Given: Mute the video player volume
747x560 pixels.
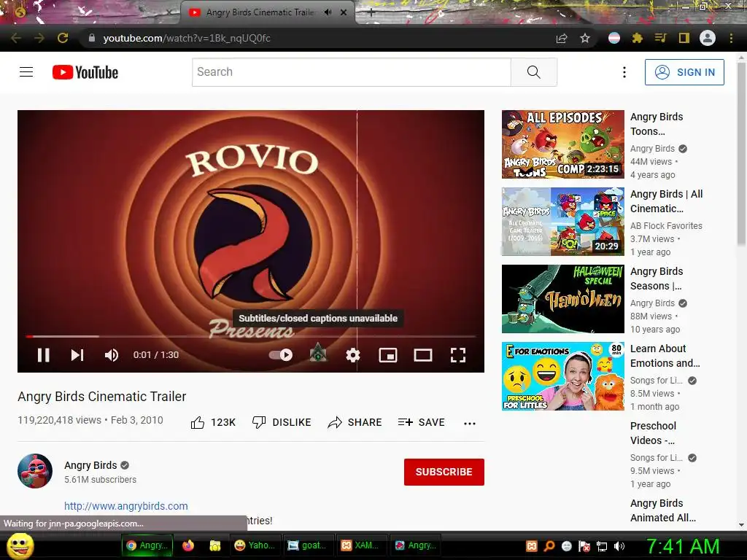Looking at the screenshot, I should click(111, 355).
